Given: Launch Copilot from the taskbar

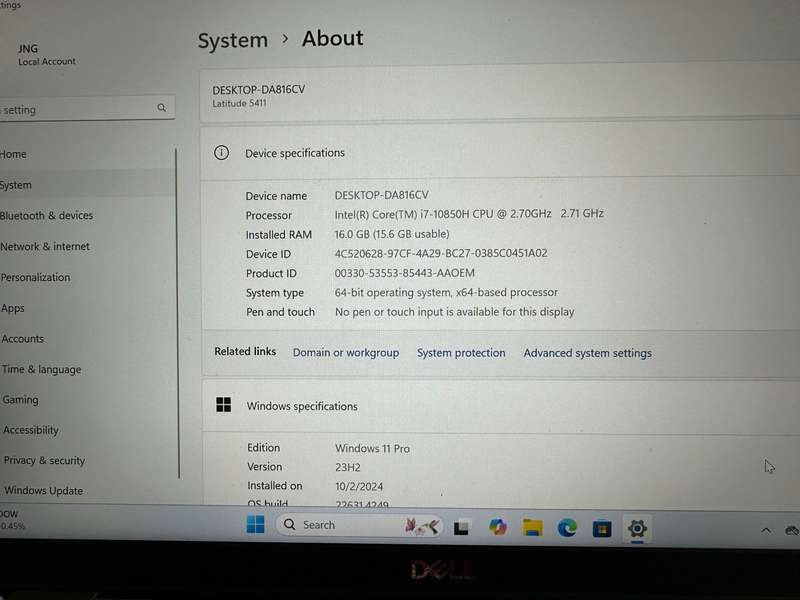Looking at the screenshot, I should click(497, 527).
